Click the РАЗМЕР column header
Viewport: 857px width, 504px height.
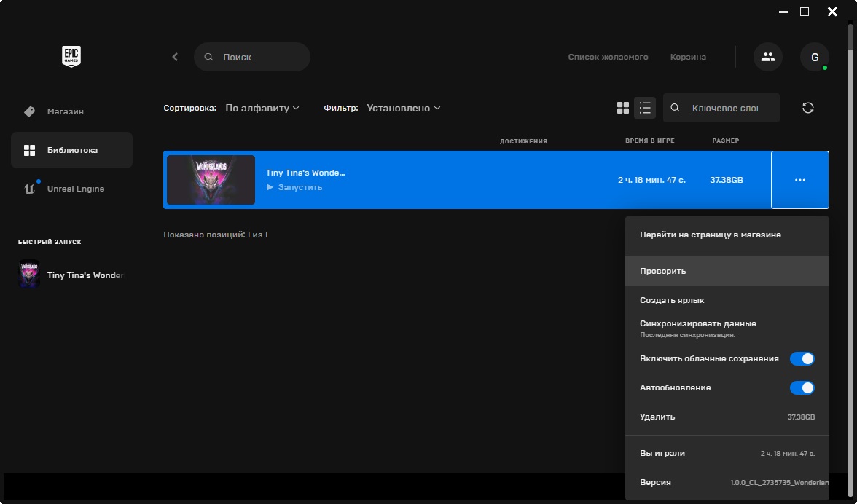point(725,141)
